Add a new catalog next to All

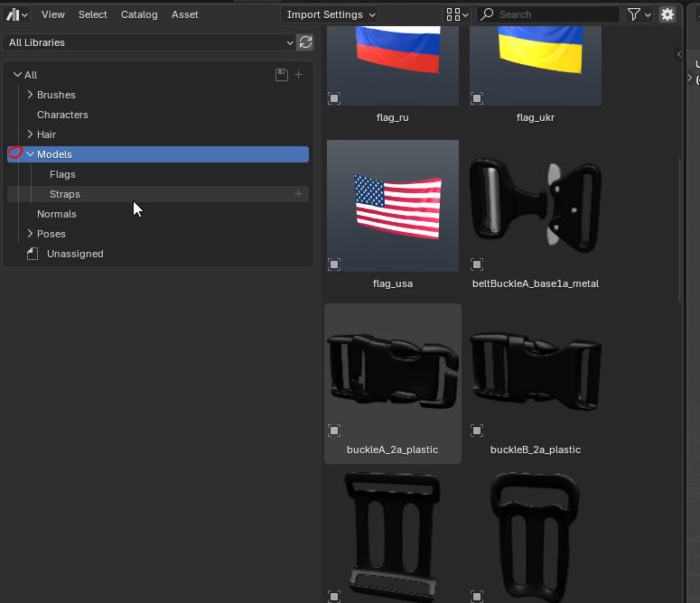pyautogui.click(x=299, y=75)
